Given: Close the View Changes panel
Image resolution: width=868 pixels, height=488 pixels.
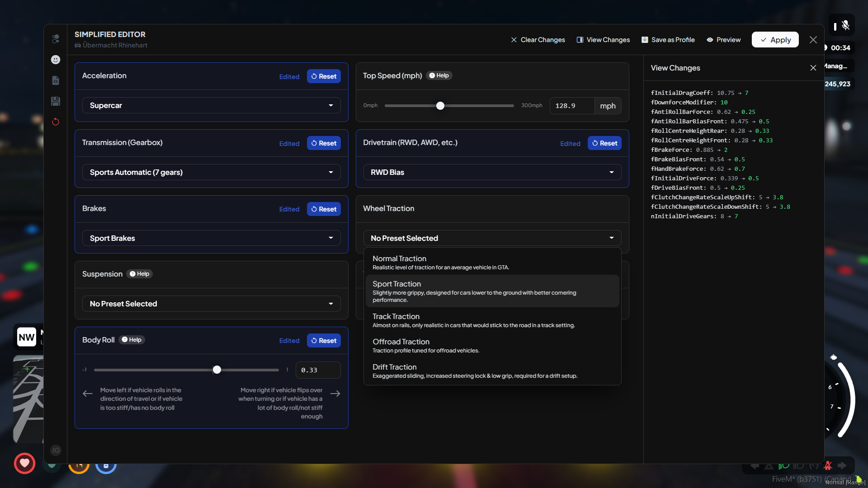Looking at the screenshot, I should [x=813, y=68].
